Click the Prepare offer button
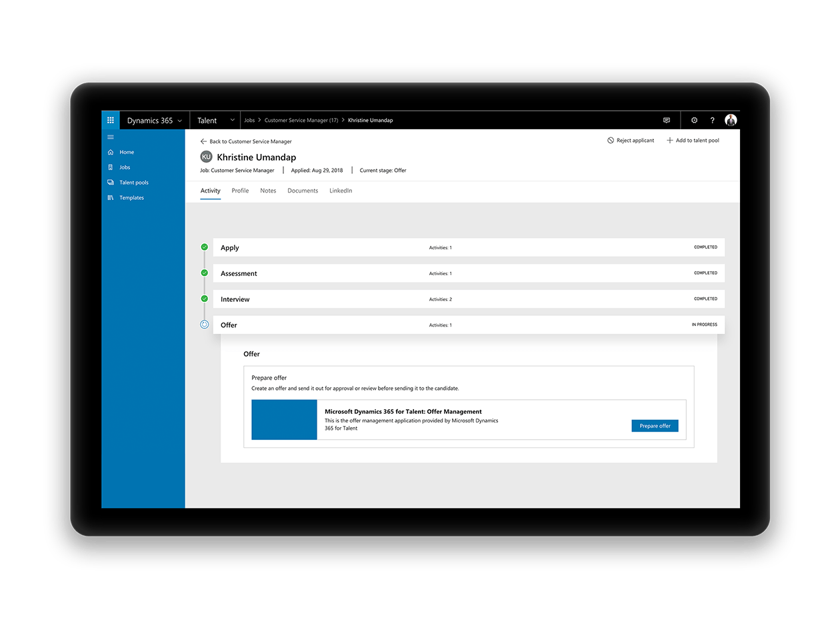This screenshot has width=840, height=629. click(x=655, y=426)
